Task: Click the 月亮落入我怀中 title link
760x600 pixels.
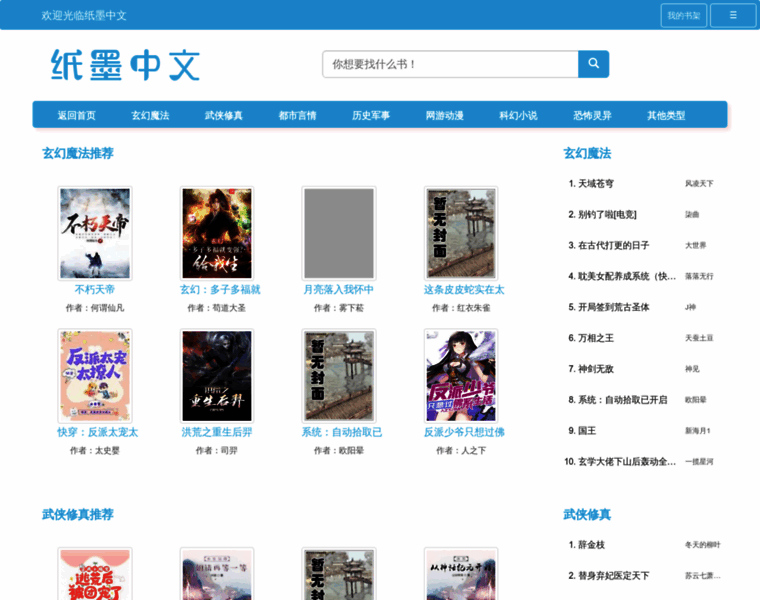Action: point(339,289)
